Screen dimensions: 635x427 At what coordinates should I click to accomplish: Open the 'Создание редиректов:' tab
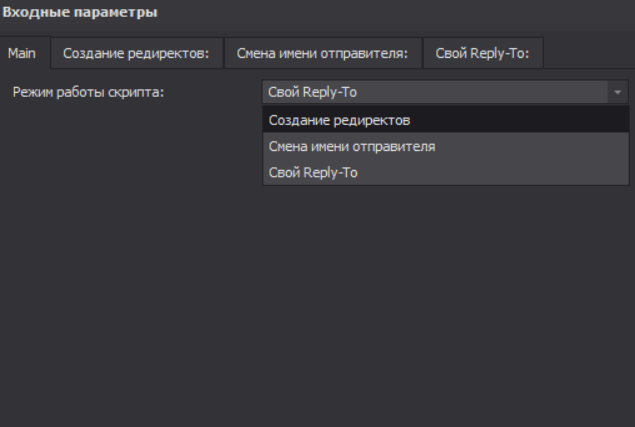tap(136, 53)
